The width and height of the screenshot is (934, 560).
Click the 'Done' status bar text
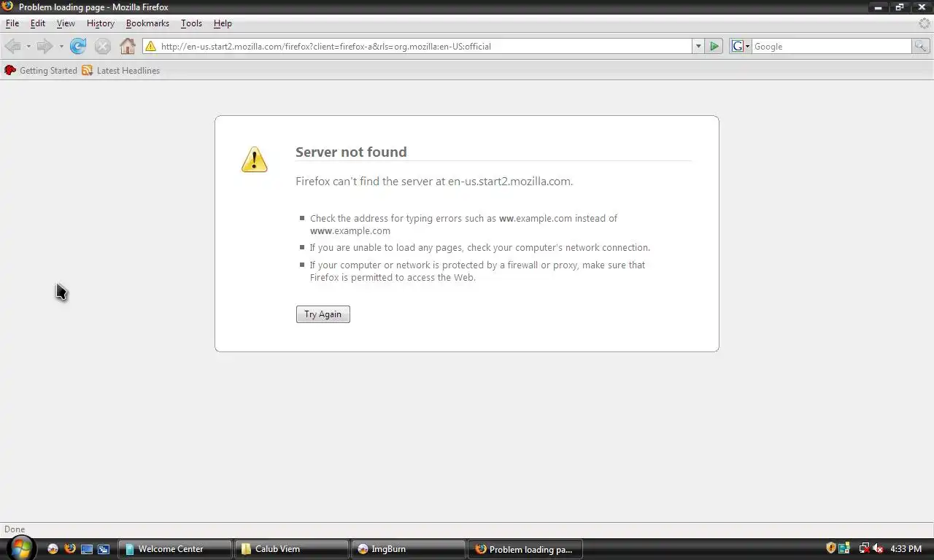coord(15,529)
